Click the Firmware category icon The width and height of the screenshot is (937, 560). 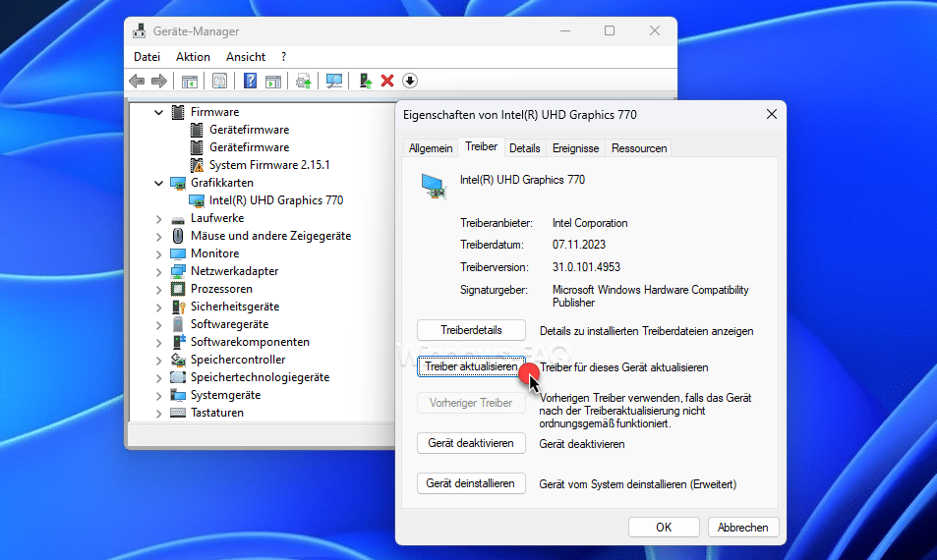click(178, 112)
